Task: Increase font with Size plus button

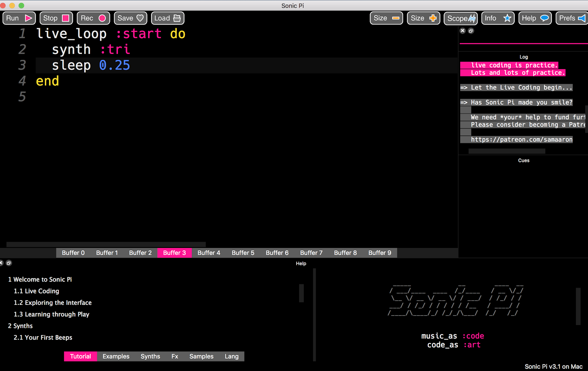Action: tap(423, 18)
